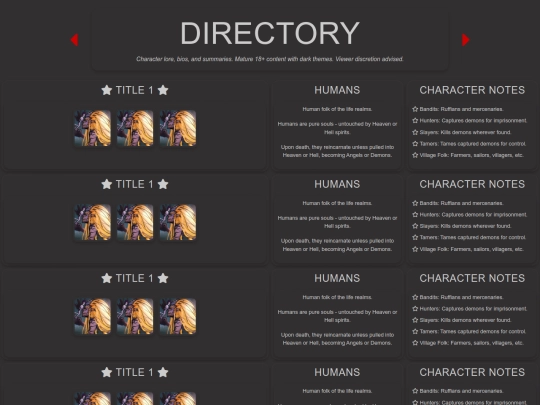Click TITLE 1 heading in bottom row
540x405 pixels.
(134, 372)
